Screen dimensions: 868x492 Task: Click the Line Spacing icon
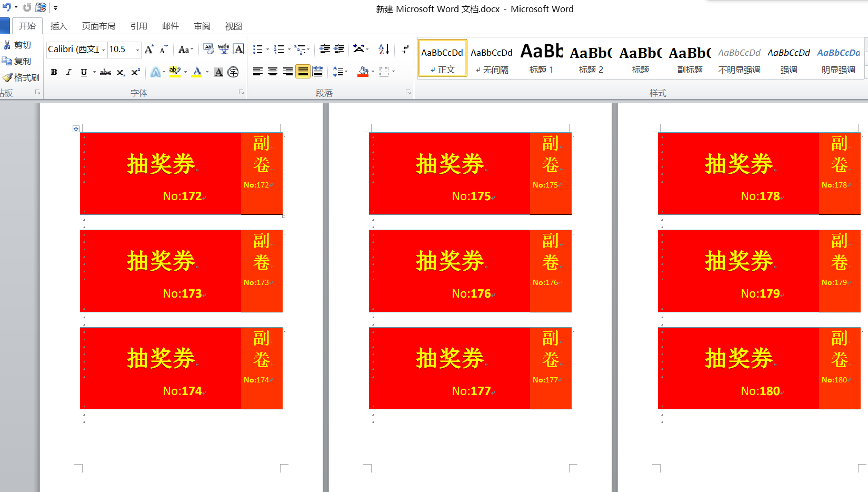338,72
